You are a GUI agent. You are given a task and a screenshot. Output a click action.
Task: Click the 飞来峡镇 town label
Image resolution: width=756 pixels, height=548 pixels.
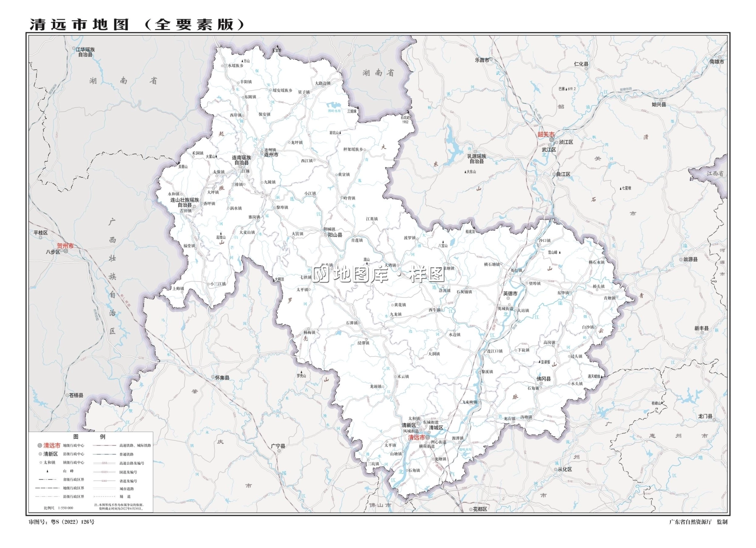pos(470,402)
